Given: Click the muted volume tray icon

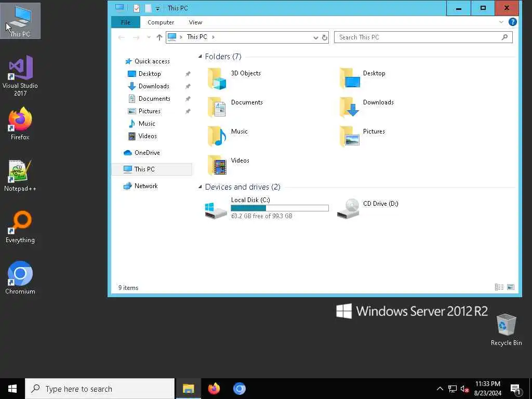Looking at the screenshot, I should click(464, 389).
